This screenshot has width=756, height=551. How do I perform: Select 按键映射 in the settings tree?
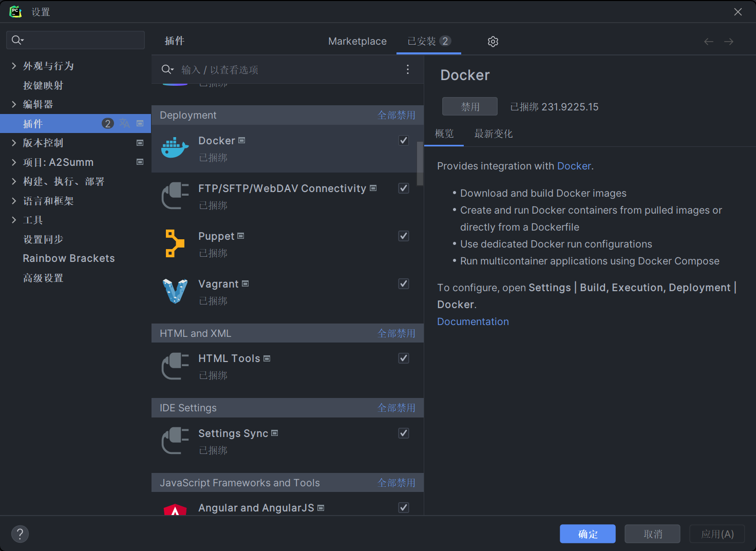(x=43, y=85)
